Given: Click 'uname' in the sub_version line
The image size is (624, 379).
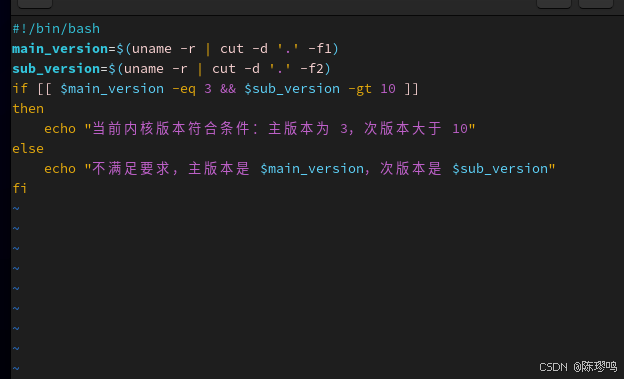Looking at the screenshot, I should [x=144, y=68].
